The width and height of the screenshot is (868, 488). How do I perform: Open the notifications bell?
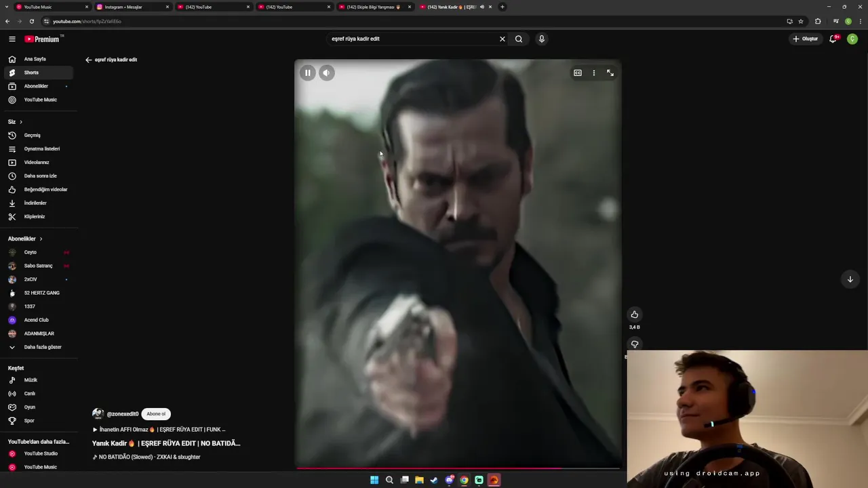[x=833, y=39]
